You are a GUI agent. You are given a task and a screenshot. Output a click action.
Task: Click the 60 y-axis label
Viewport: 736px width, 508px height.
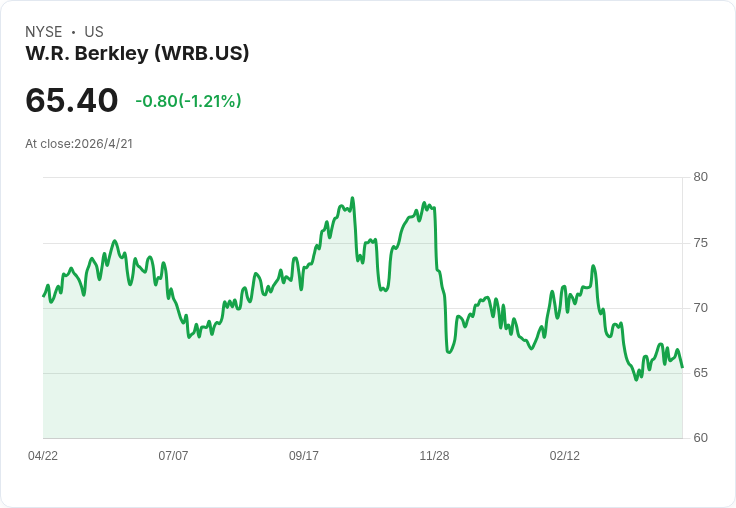701,438
